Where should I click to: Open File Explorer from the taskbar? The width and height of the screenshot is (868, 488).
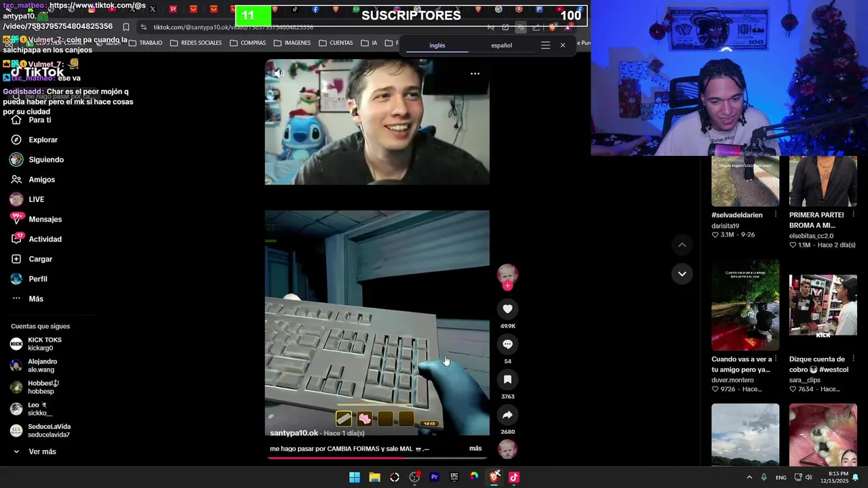coord(374,477)
